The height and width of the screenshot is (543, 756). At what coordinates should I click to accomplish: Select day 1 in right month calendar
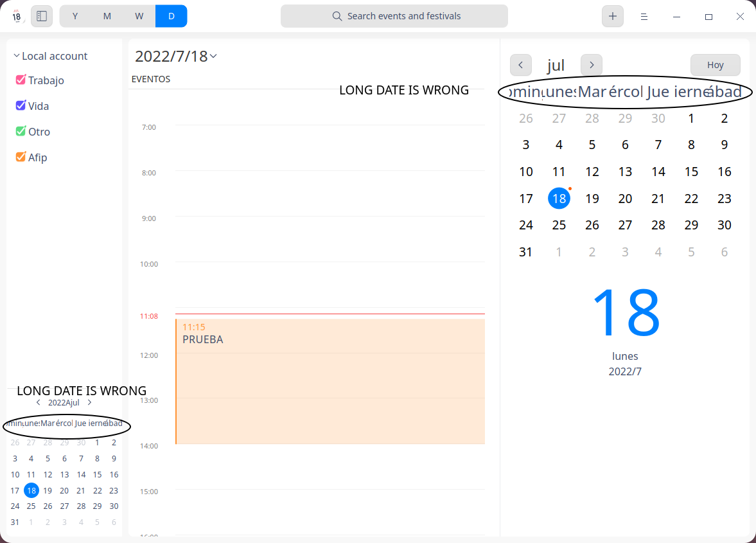pyautogui.click(x=691, y=119)
